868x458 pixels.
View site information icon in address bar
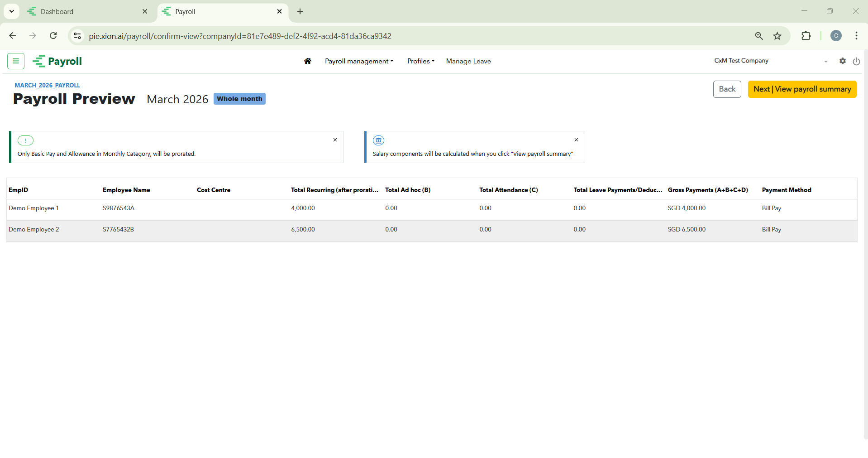77,36
